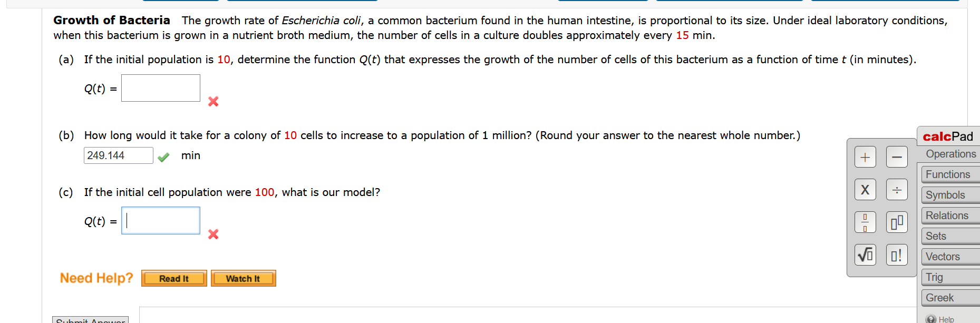Expand the Functions section of calcPad
The width and height of the screenshot is (980, 323).
[948, 174]
